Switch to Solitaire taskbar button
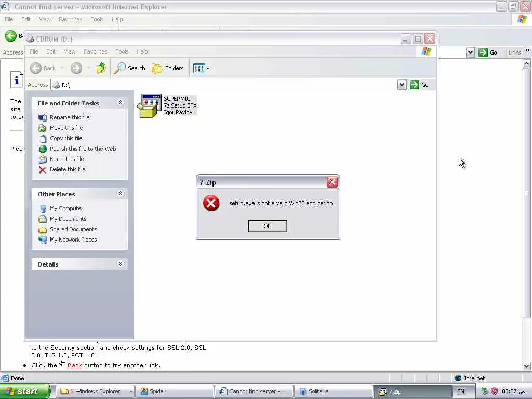This screenshot has height=399, width=532. point(333,391)
